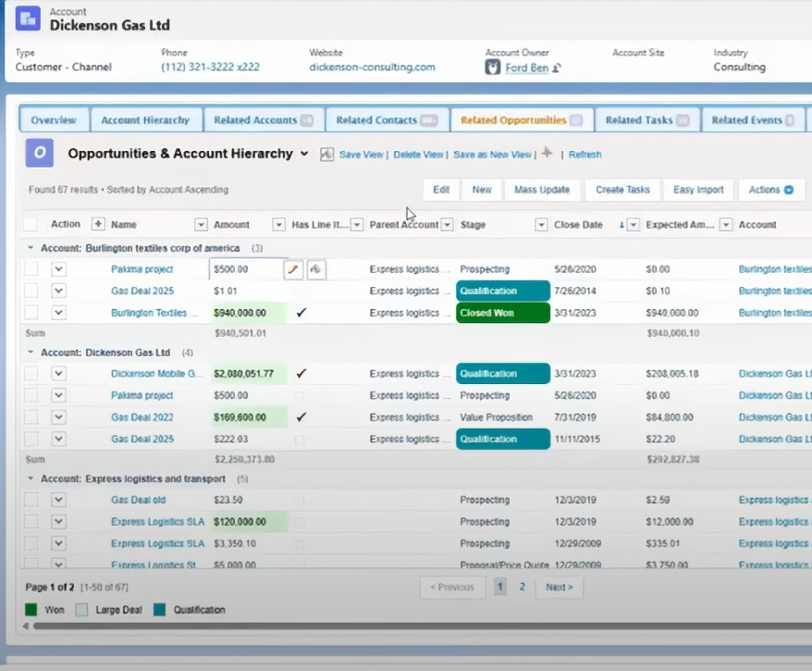812x671 pixels.
Task: Go to the Next page
Action: coord(560,587)
